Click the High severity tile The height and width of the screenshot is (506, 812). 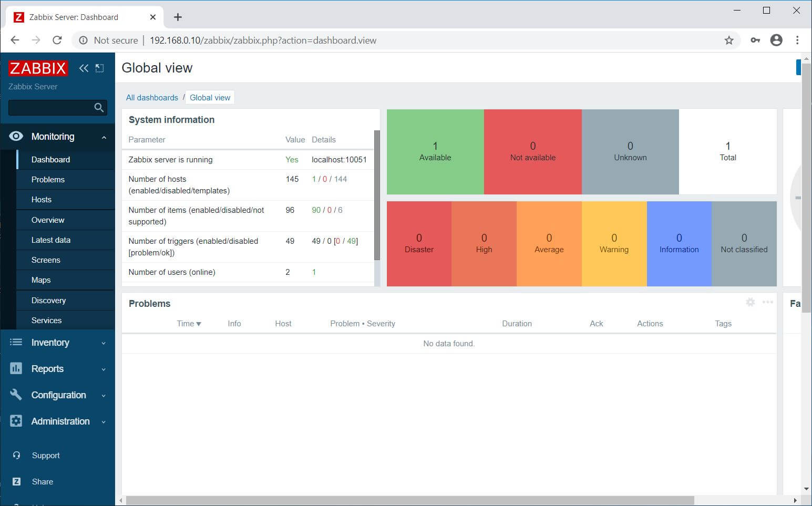click(x=484, y=244)
